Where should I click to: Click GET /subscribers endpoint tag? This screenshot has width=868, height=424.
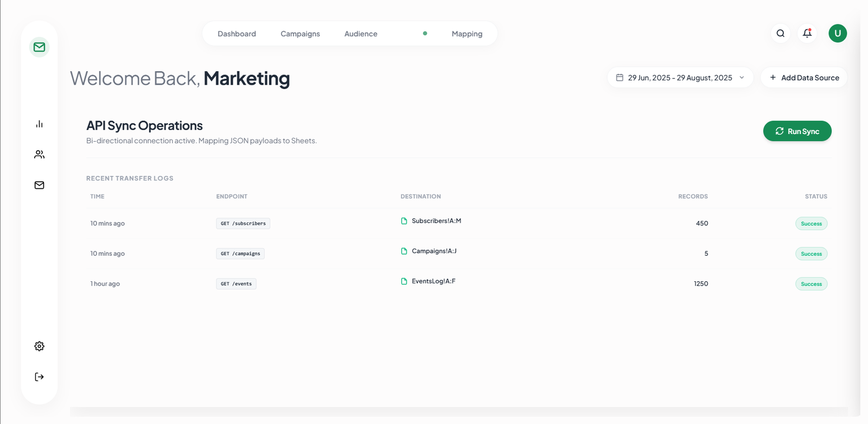(x=243, y=224)
